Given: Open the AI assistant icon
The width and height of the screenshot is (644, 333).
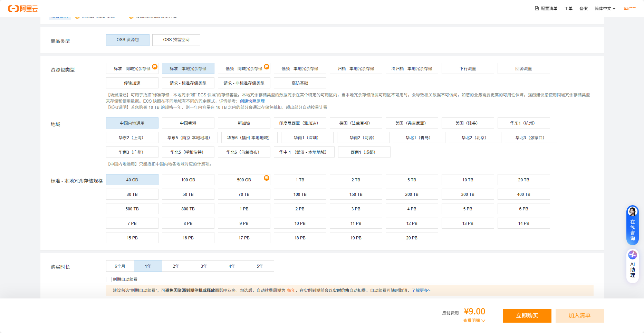Looking at the screenshot, I should pyautogui.click(x=632, y=255).
